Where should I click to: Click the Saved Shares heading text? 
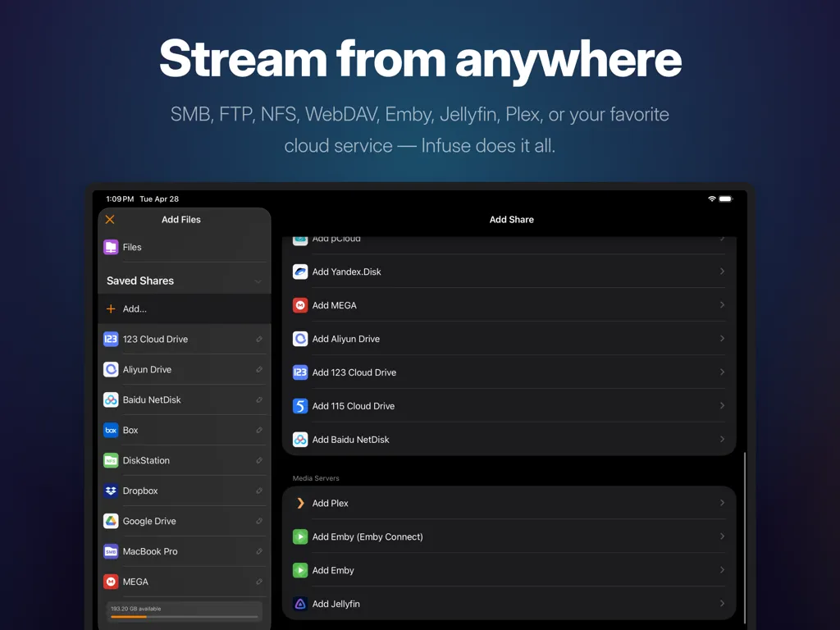tap(140, 281)
